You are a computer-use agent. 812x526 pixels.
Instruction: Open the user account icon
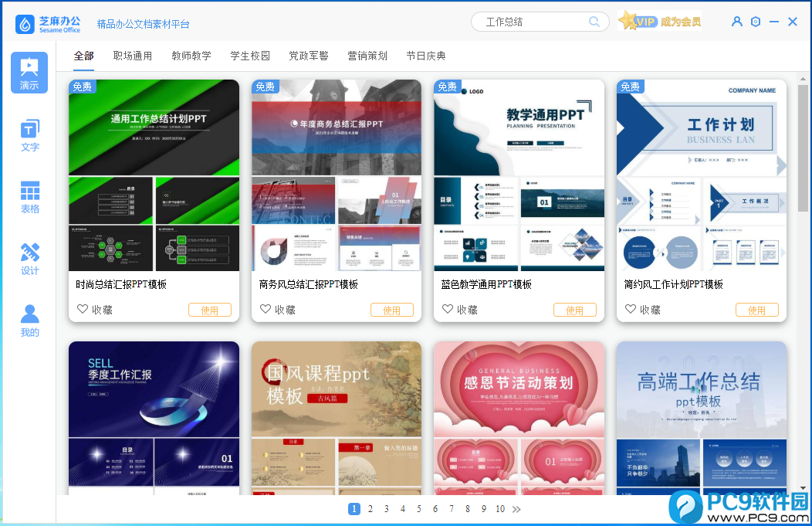click(x=736, y=22)
